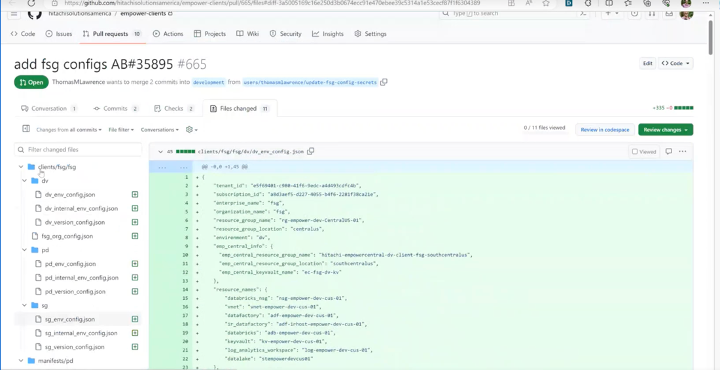
Task: Open the empower-clients repository link
Action: (x=143, y=13)
